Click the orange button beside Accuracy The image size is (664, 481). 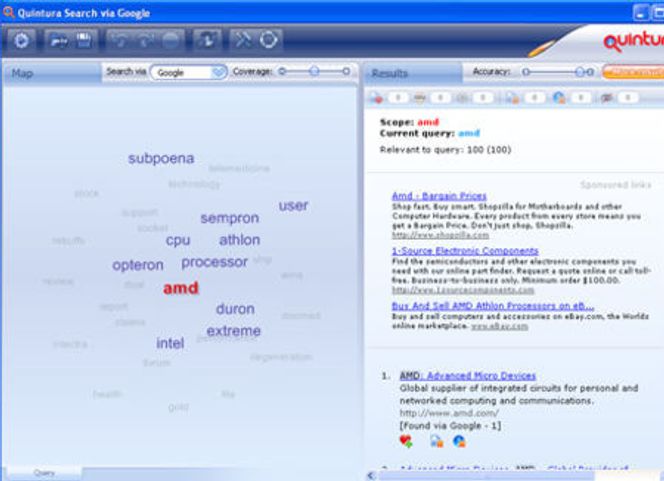pos(633,72)
